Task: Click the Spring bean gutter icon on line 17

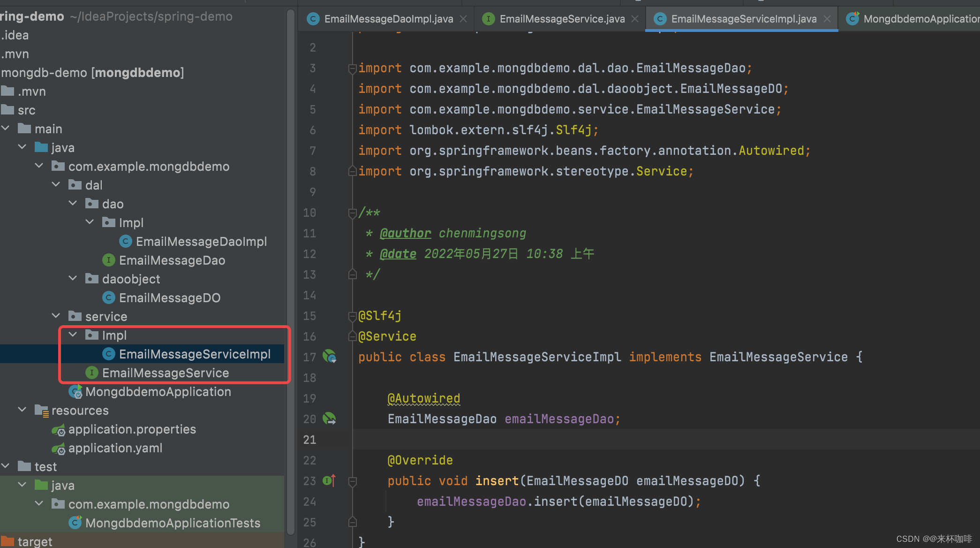Action: click(329, 357)
